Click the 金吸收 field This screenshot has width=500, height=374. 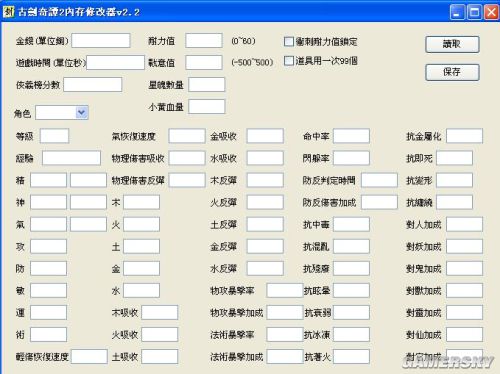pos(265,136)
